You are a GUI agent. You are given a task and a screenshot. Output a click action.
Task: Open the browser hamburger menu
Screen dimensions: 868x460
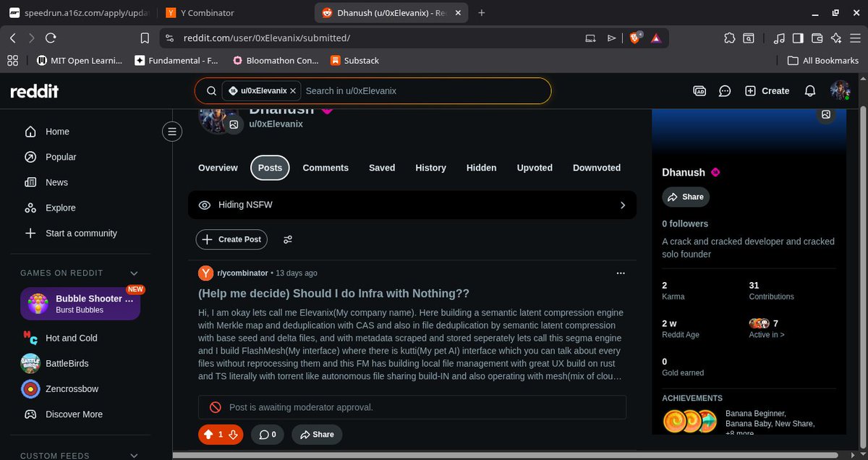coord(856,38)
